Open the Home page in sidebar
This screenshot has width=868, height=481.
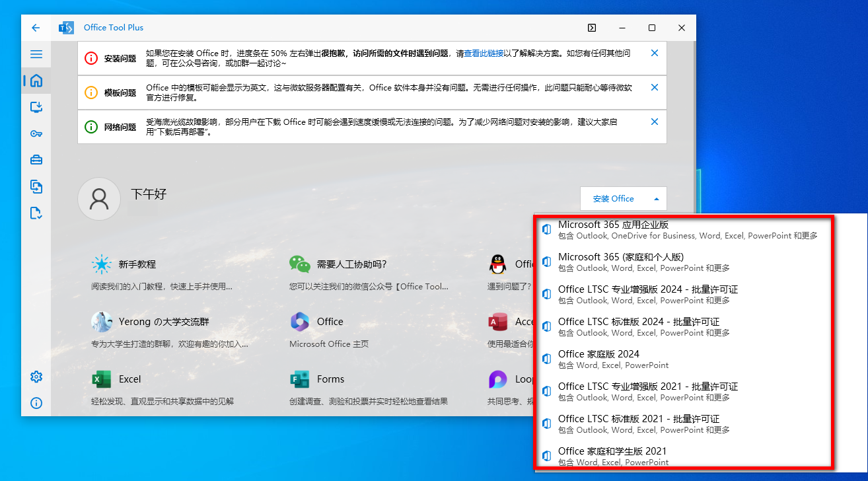[x=36, y=81]
